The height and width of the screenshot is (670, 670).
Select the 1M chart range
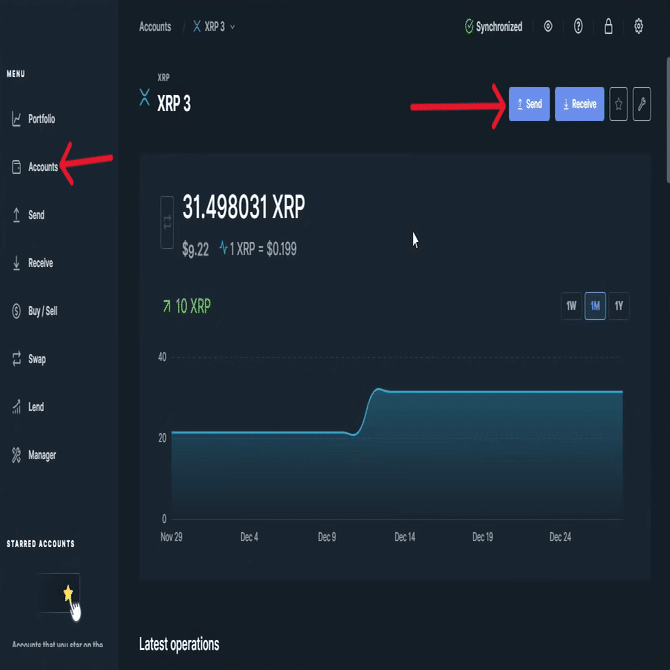point(595,306)
